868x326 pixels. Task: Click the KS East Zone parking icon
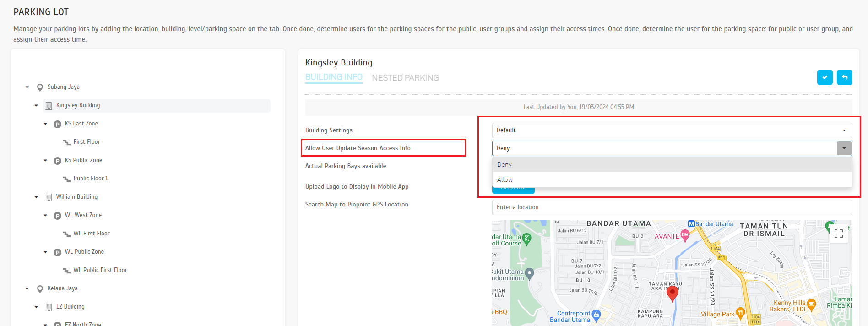pyautogui.click(x=57, y=124)
